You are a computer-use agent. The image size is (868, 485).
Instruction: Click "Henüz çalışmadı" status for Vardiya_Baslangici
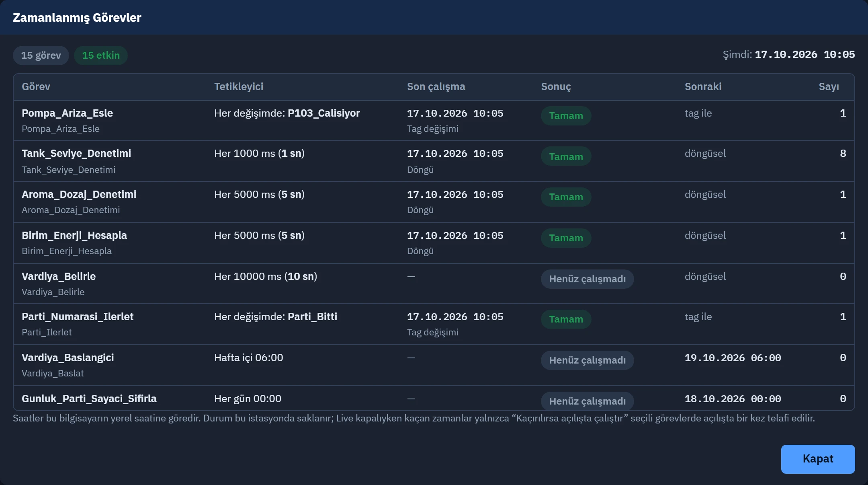pos(587,360)
